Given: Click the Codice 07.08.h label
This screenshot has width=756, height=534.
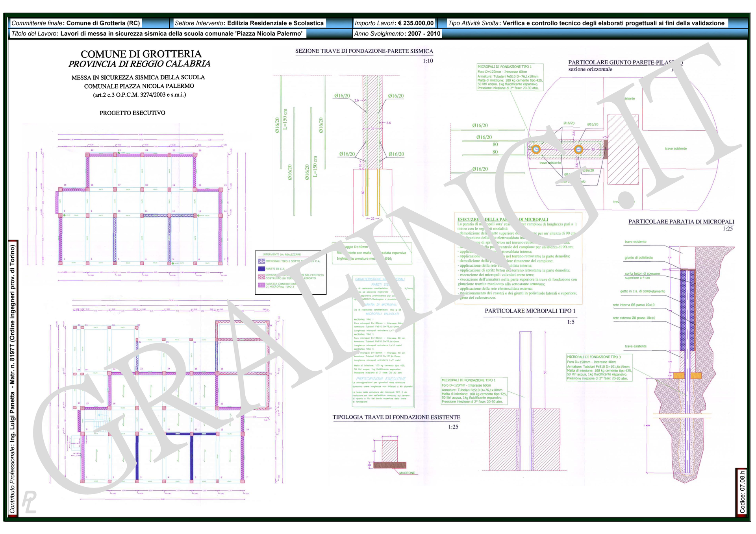Looking at the screenshot, I should (742, 492).
